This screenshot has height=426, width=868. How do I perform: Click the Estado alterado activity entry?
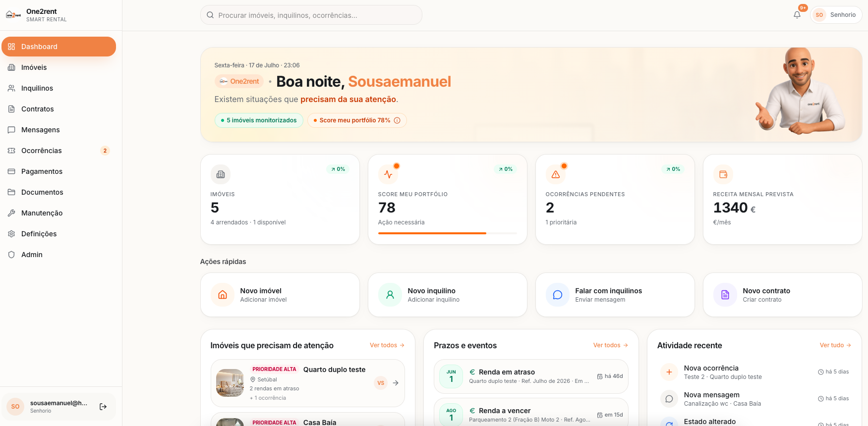[754, 422]
